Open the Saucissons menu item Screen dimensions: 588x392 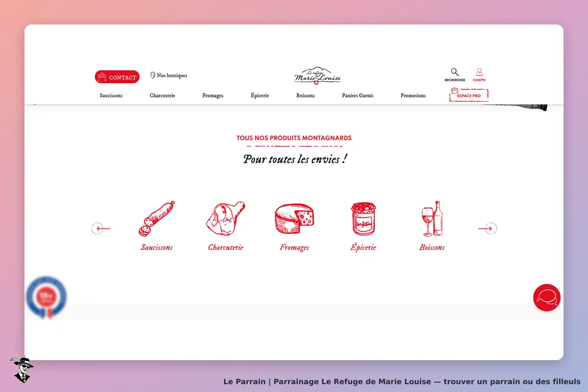pos(111,96)
